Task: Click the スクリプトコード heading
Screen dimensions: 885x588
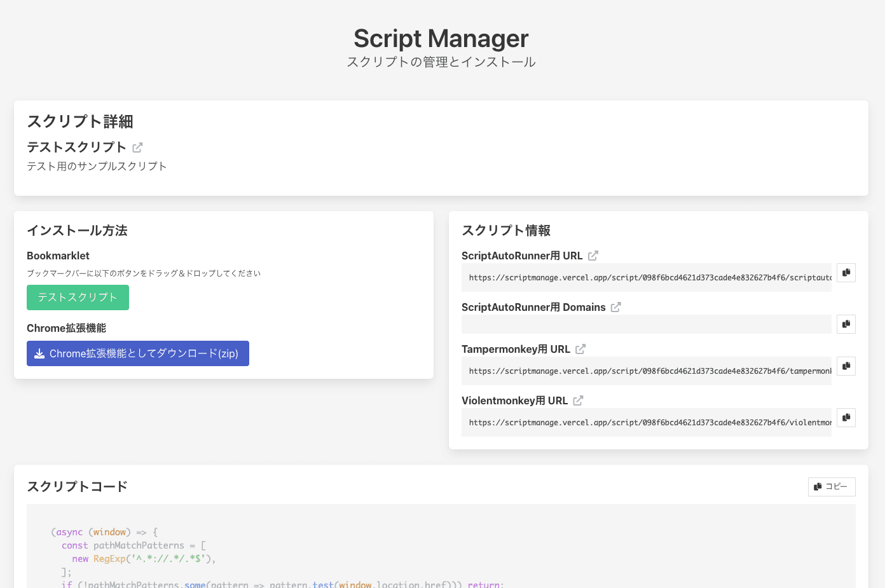Action: [77, 487]
